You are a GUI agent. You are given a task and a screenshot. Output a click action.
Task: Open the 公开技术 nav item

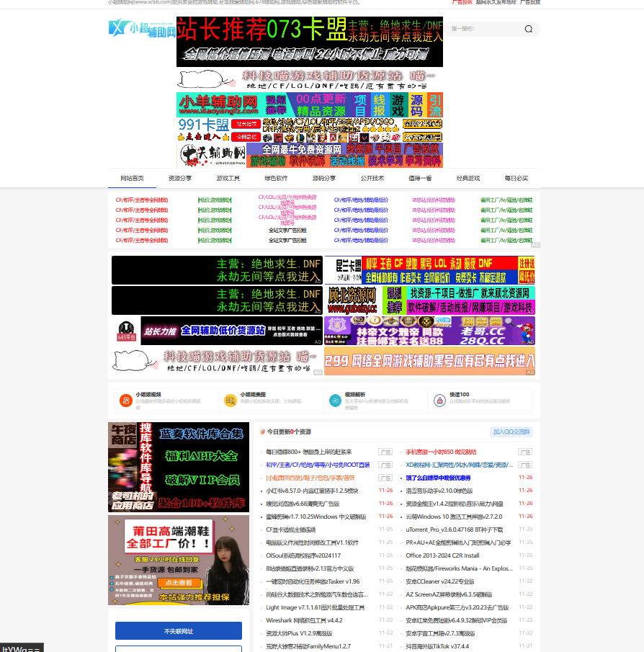click(372, 179)
